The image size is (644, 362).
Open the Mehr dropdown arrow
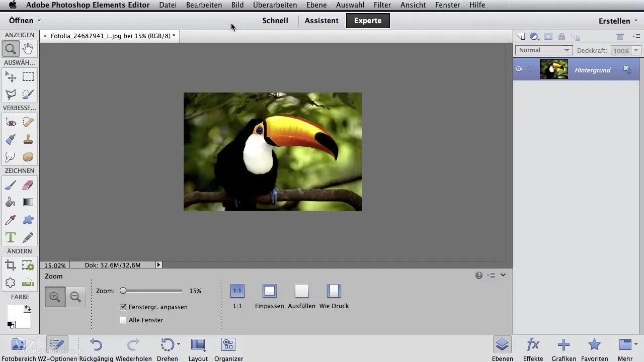tap(636, 345)
